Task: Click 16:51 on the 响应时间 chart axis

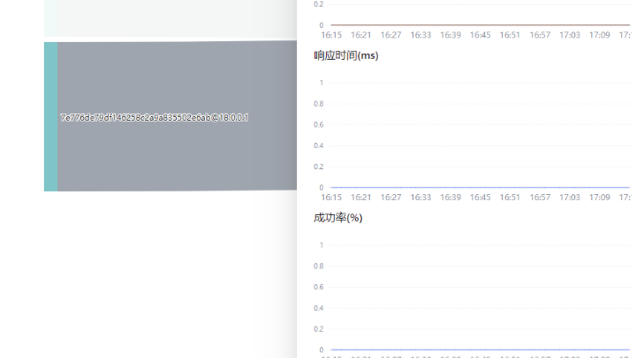Action: click(x=510, y=197)
